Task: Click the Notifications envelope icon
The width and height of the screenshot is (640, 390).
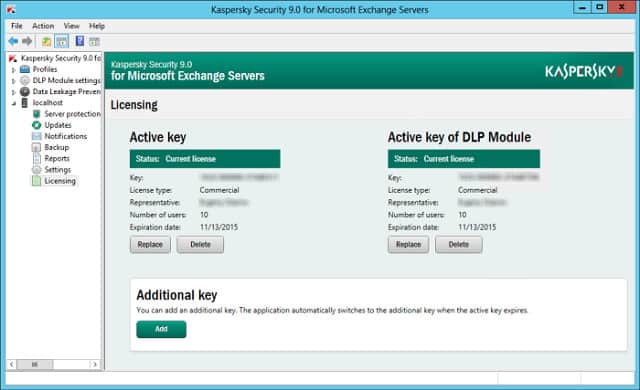Action: click(37, 136)
